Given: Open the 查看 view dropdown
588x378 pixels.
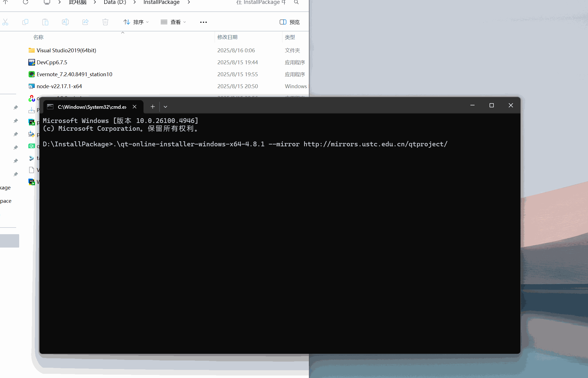Looking at the screenshot, I should point(173,22).
